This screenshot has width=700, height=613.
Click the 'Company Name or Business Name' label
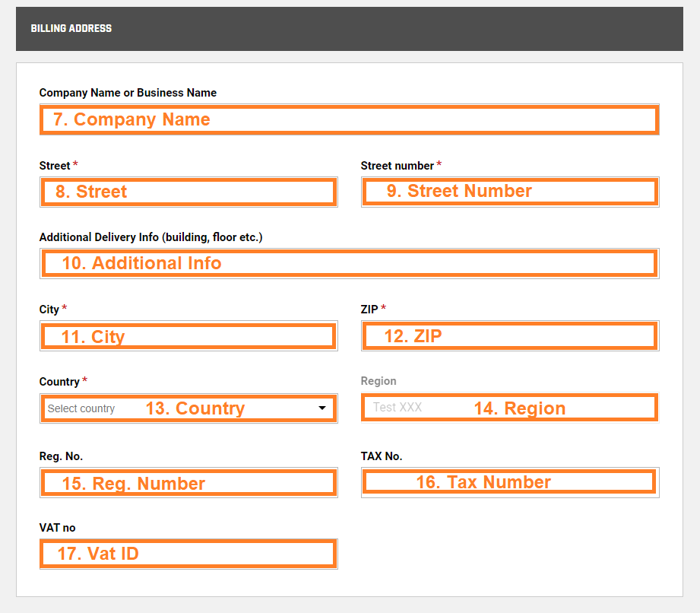pos(128,93)
